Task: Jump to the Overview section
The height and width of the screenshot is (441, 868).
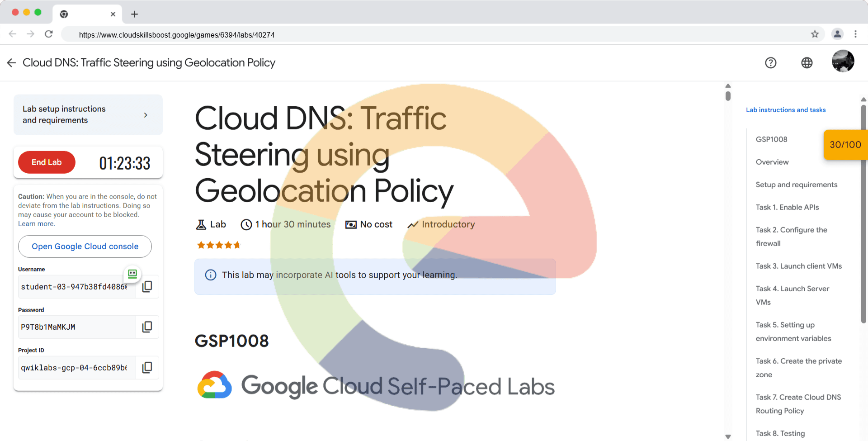Action: [x=772, y=162]
